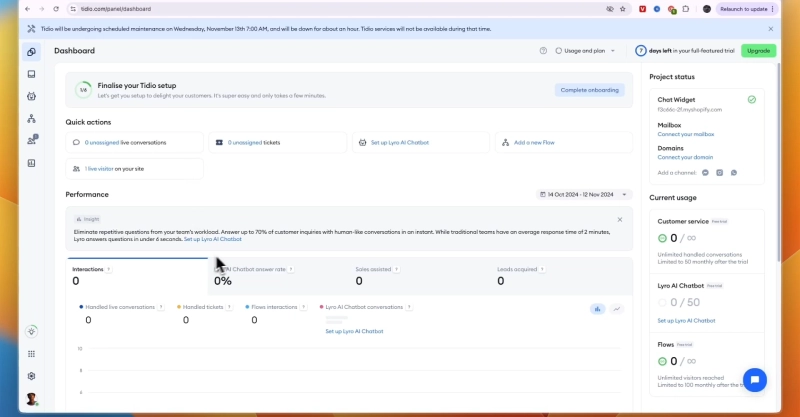
Task: Click the Dashboard page heading
Action: pos(74,51)
